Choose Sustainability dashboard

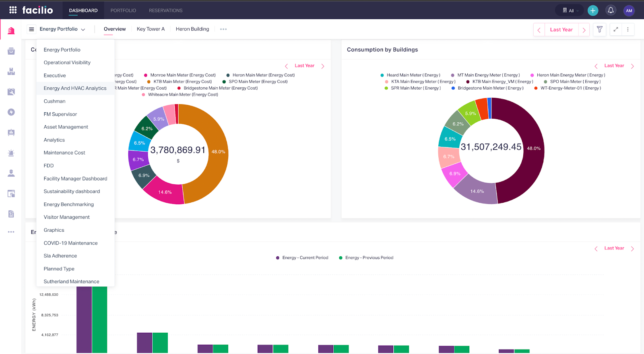pos(75,191)
